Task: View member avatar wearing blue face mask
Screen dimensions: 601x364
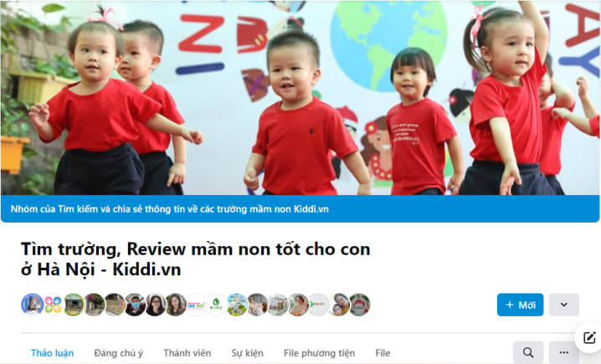Action: 135,305
